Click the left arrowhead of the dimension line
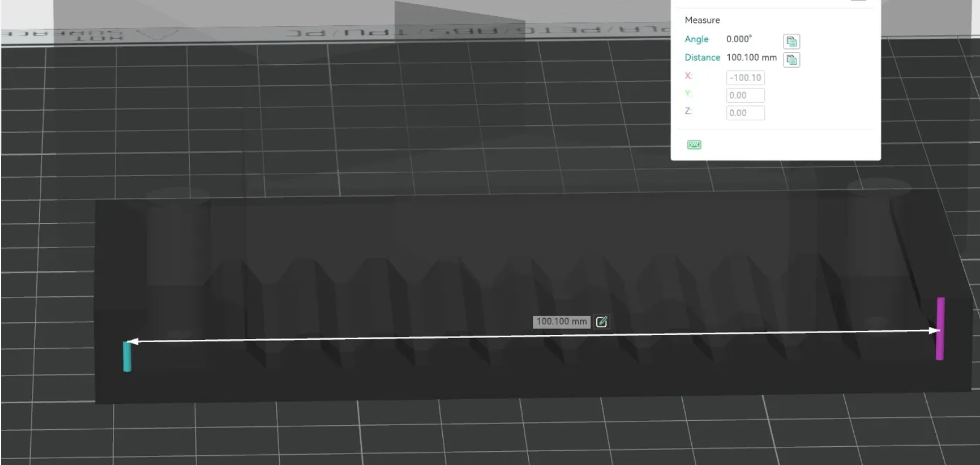Screen dimensions: 980x465 (x=132, y=342)
